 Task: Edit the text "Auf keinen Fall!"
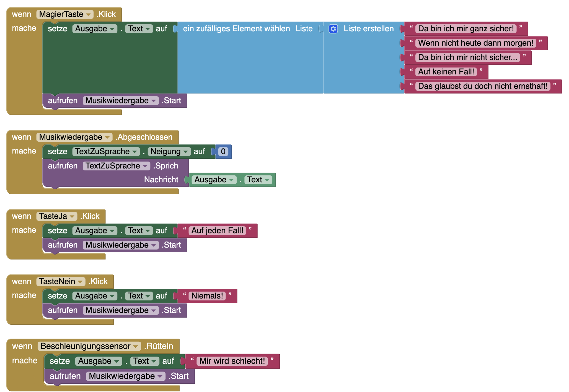[446, 72]
